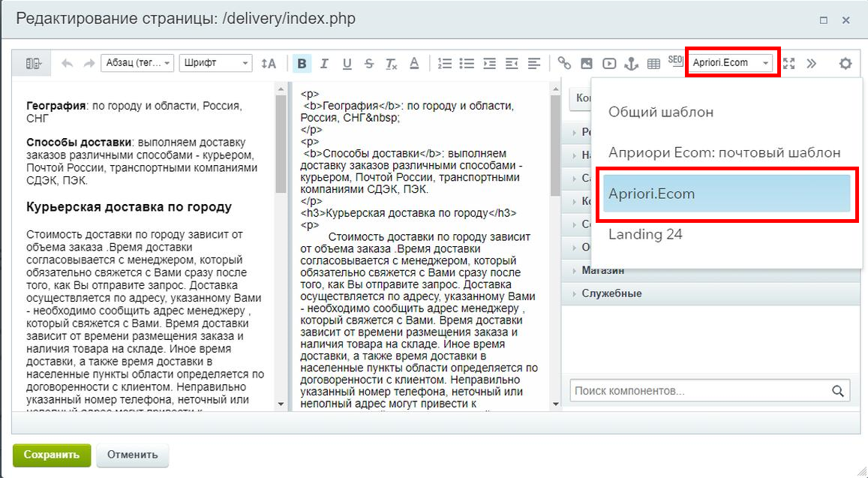Open the Шрифт font dropdown

215,63
